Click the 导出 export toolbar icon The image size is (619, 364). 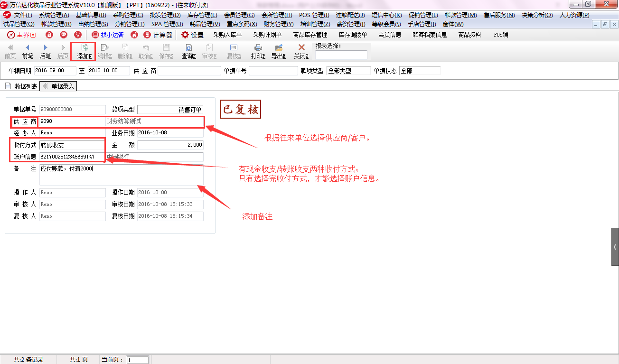point(279,51)
